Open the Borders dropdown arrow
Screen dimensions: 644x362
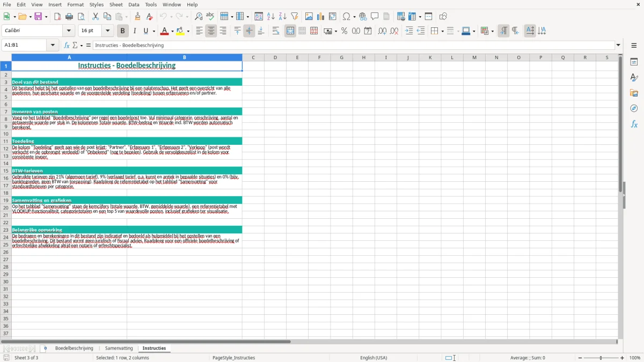pyautogui.click(x=442, y=31)
